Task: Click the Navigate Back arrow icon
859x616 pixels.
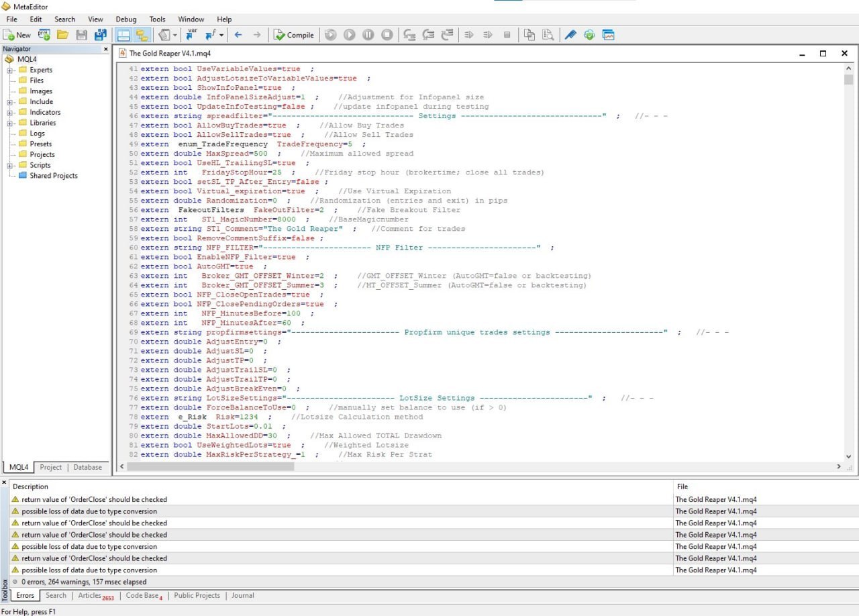Action: click(x=238, y=35)
